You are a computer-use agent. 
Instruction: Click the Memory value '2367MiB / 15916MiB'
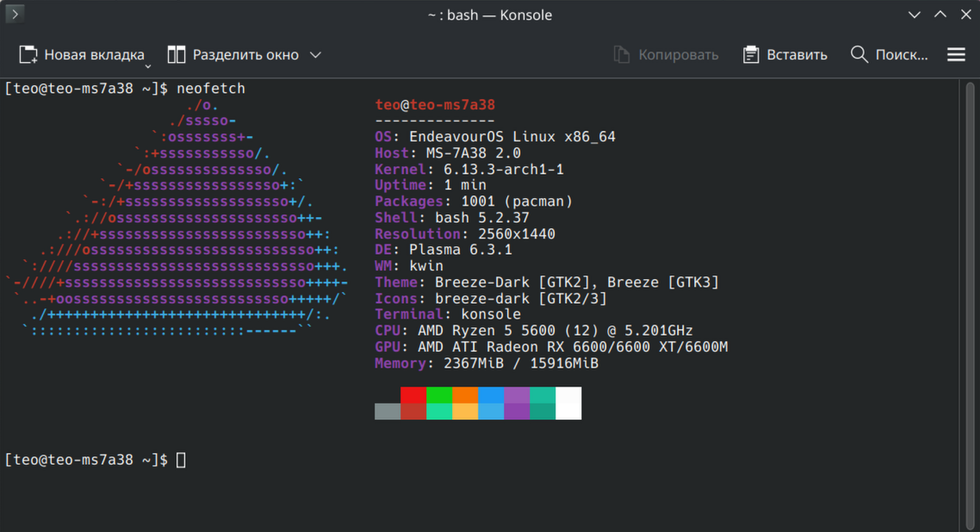coord(521,362)
